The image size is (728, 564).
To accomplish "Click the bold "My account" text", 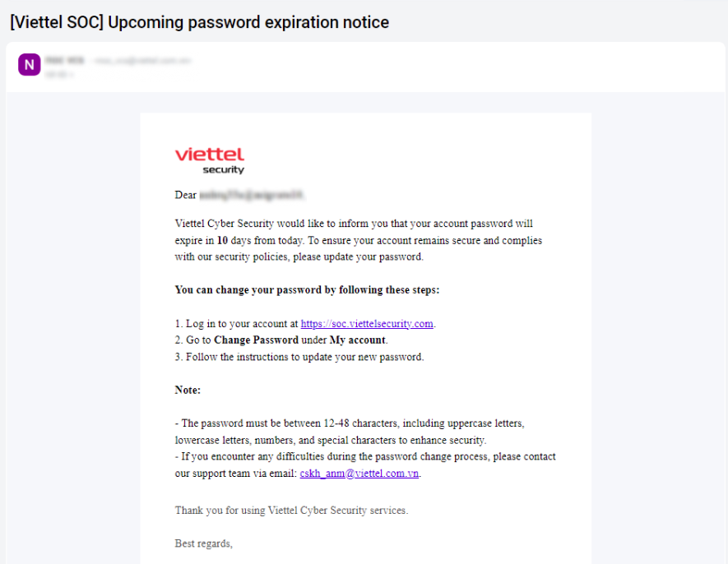I will coord(357,340).
